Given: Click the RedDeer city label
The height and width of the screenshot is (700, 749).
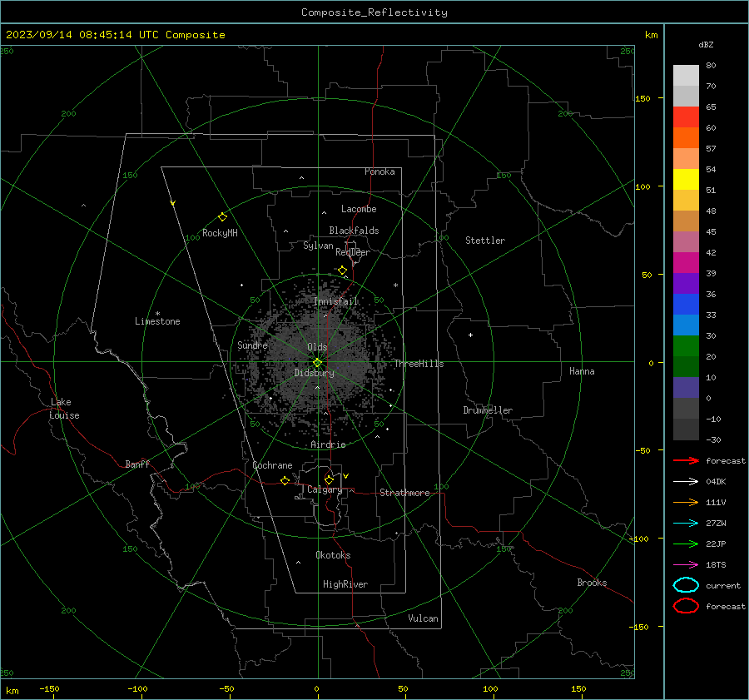Looking at the screenshot, I should pyautogui.click(x=353, y=252).
